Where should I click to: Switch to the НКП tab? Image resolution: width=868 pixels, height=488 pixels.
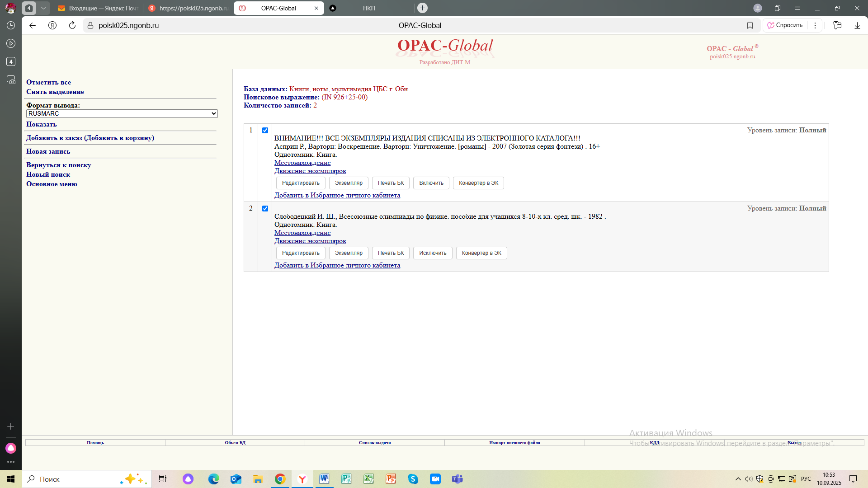(369, 8)
